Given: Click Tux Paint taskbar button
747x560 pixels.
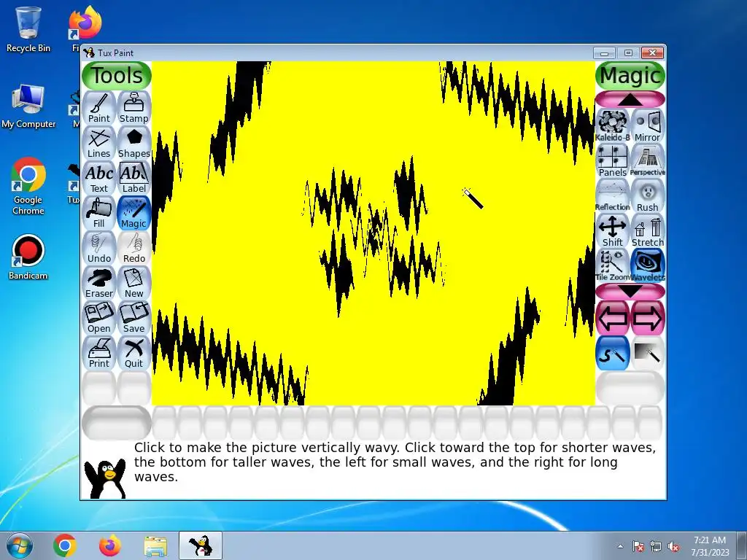Looking at the screenshot, I should tap(201, 545).
